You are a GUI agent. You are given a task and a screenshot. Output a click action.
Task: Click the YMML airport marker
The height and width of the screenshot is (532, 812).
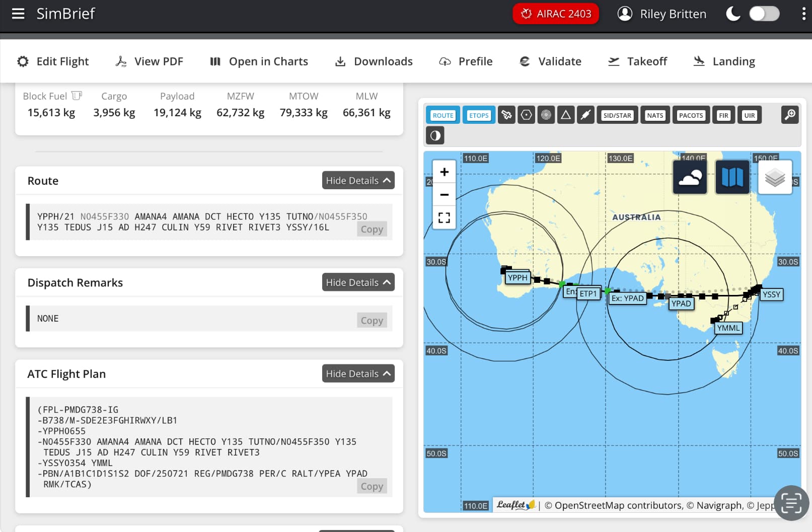[x=728, y=328]
